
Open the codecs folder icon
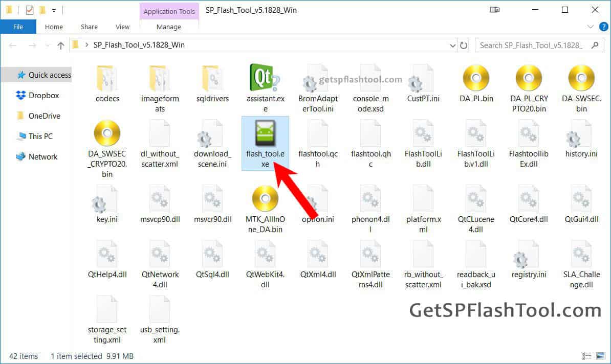107,78
